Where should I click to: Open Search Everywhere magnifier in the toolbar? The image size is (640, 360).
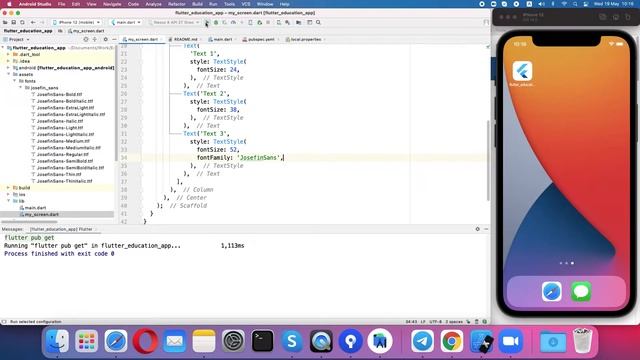coord(318,22)
